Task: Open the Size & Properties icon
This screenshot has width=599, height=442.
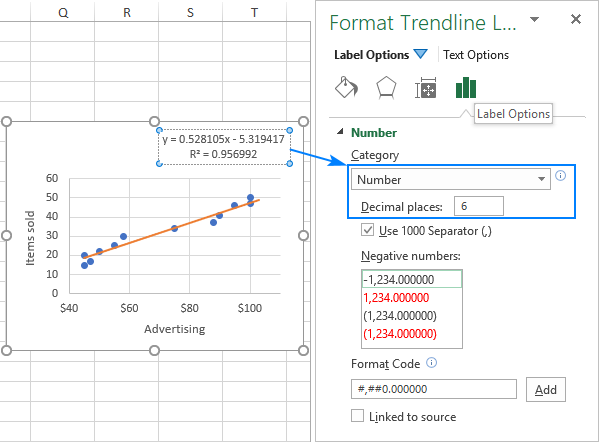Action: coord(426,88)
